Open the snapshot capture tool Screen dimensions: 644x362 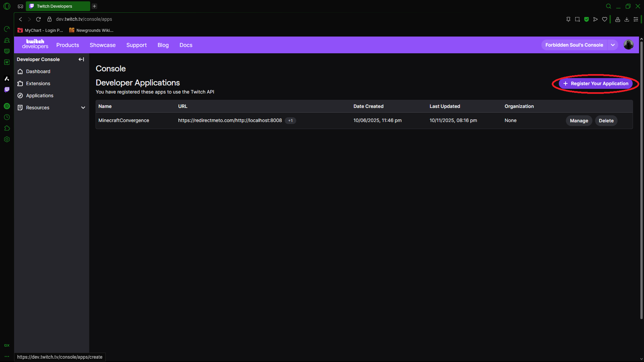coord(577,19)
